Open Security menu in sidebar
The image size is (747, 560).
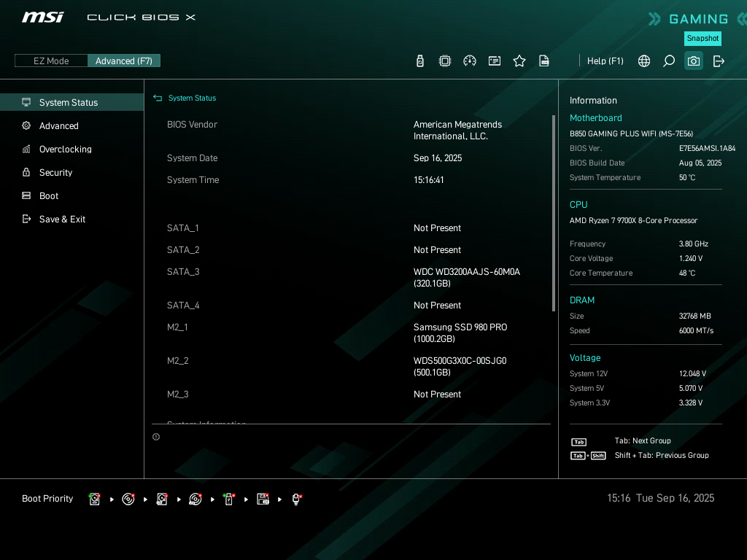71,172
